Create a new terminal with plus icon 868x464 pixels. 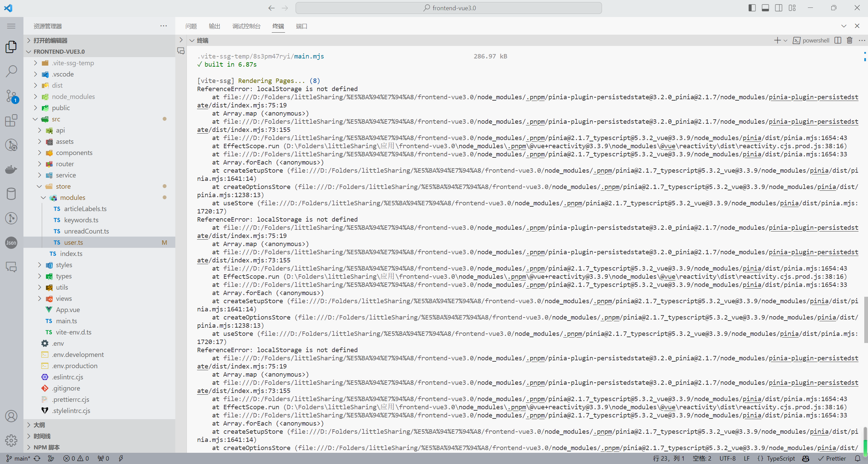click(x=777, y=40)
